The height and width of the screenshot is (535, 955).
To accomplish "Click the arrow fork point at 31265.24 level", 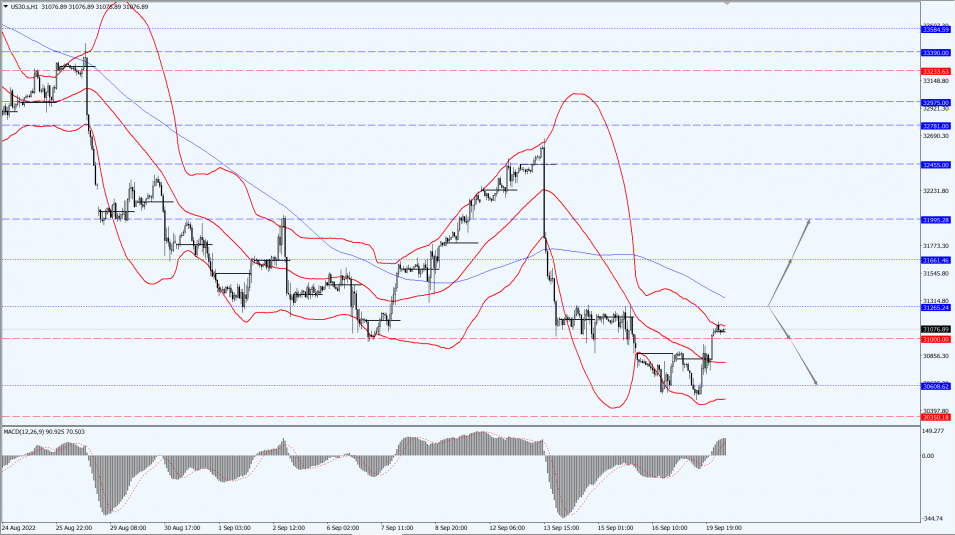I will click(768, 306).
